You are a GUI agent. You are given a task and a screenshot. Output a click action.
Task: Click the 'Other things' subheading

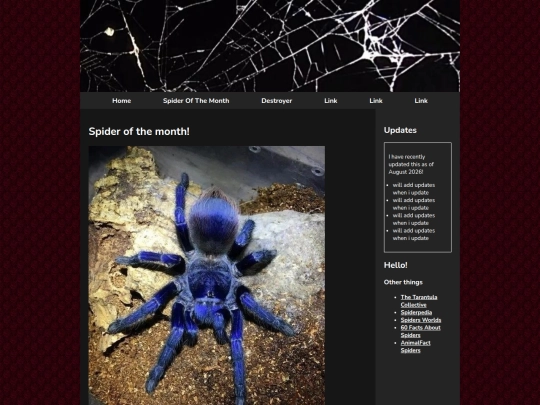click(x=403, y=282)
